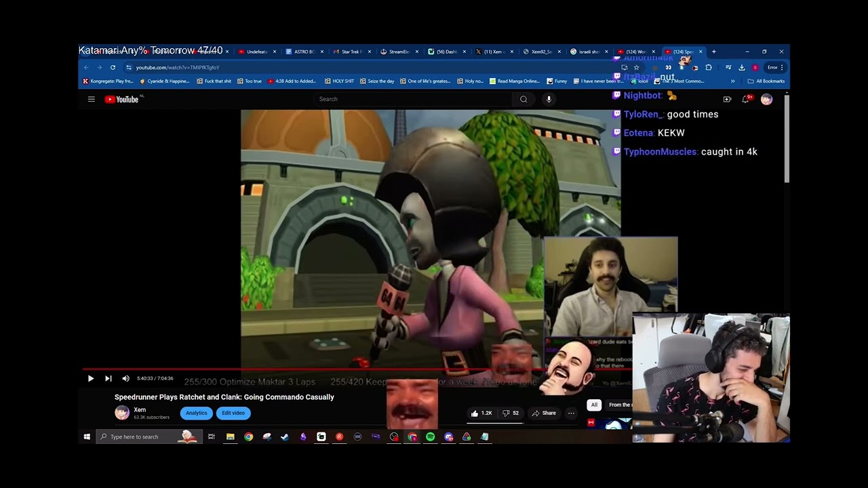Screen dimensions: 868x488
Task: Open the YouTube hamburger guide menu
Action: pos(91,99)
